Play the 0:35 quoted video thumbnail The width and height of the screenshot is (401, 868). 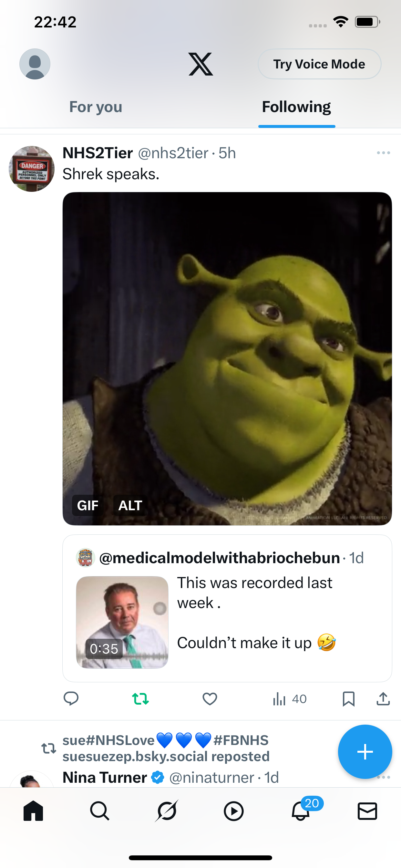coord(122,622)
